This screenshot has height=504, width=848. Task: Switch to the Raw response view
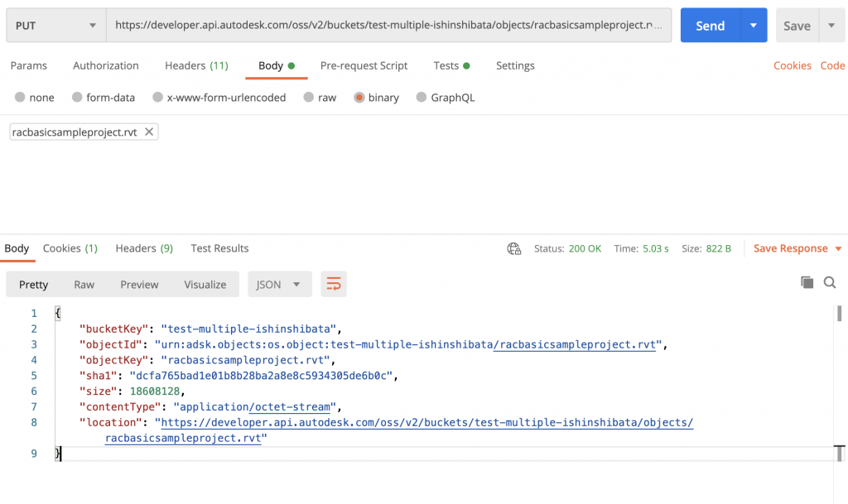coord(84,284)
